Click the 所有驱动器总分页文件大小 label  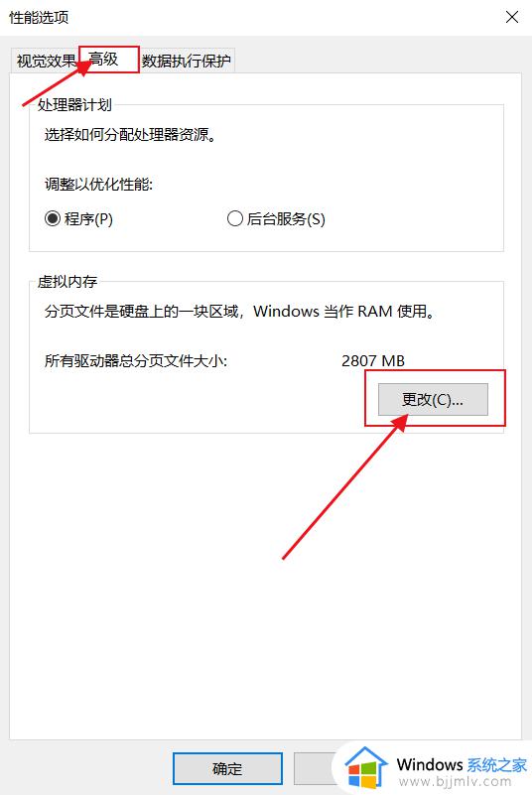[136, 361]
